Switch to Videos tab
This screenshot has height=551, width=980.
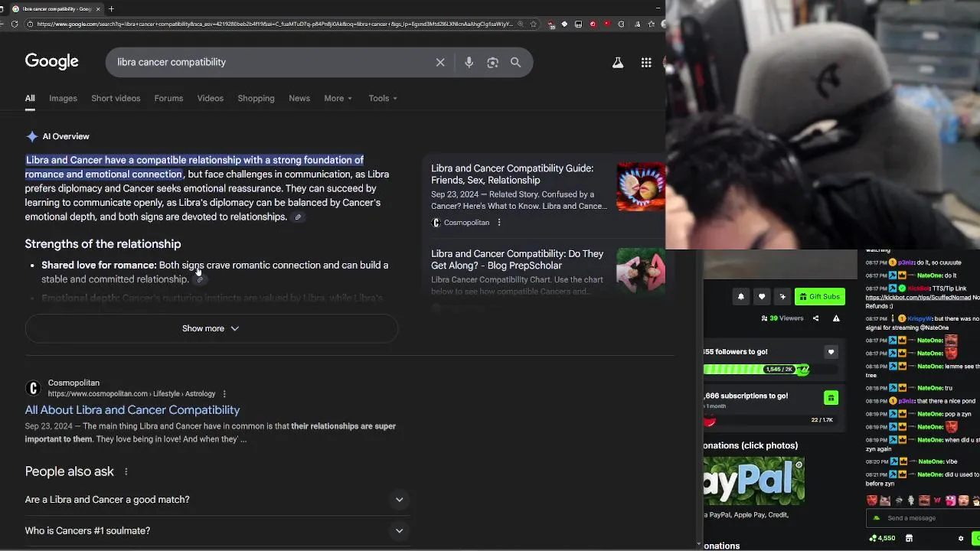(210, 98)
